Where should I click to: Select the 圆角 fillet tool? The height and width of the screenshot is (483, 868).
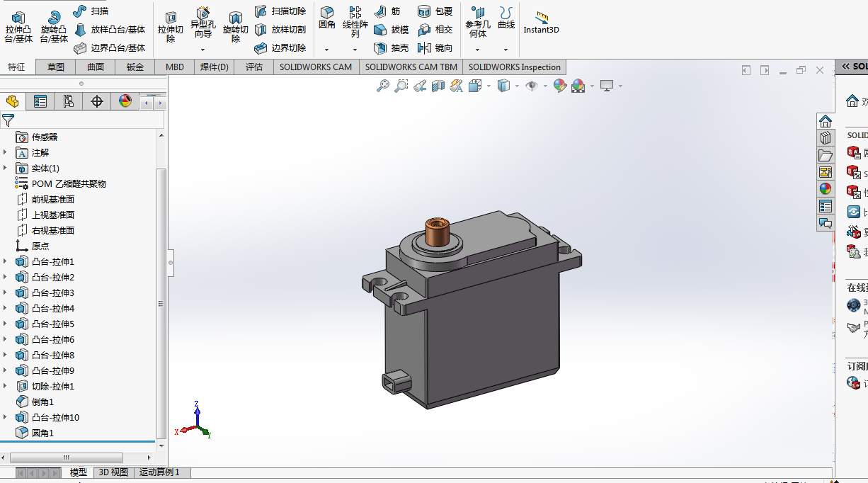pyautogui.click(x=327, y=18)
